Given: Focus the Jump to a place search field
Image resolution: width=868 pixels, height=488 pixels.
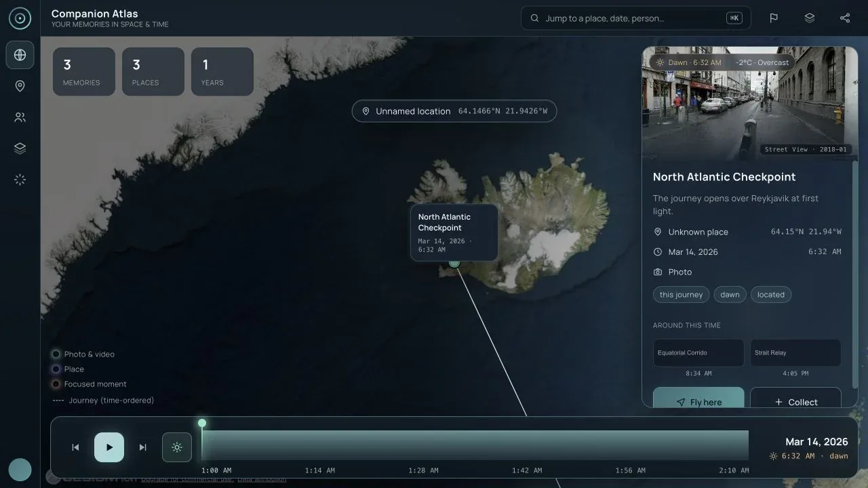Looking at the screenshot, I should click(635, 18).
